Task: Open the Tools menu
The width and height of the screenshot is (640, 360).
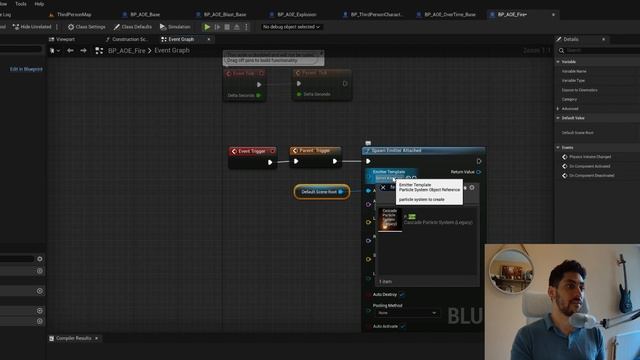Action: (21, 4)
